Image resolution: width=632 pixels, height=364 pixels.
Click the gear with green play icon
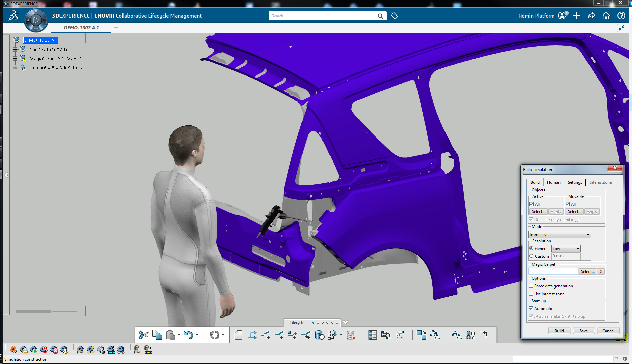pyautogui.click(x=33, y=350)
